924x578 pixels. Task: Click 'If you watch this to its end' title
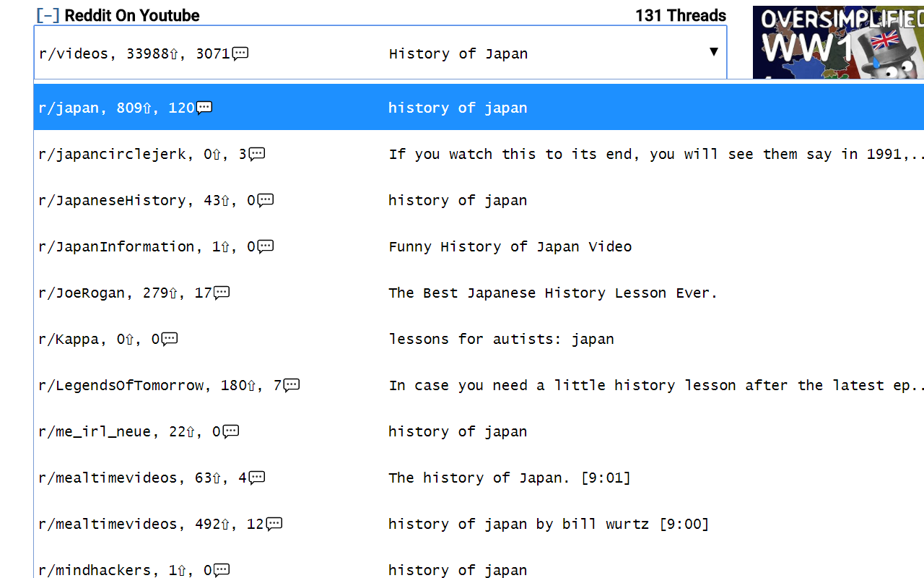pyautogui.click(x=656, y=154)
